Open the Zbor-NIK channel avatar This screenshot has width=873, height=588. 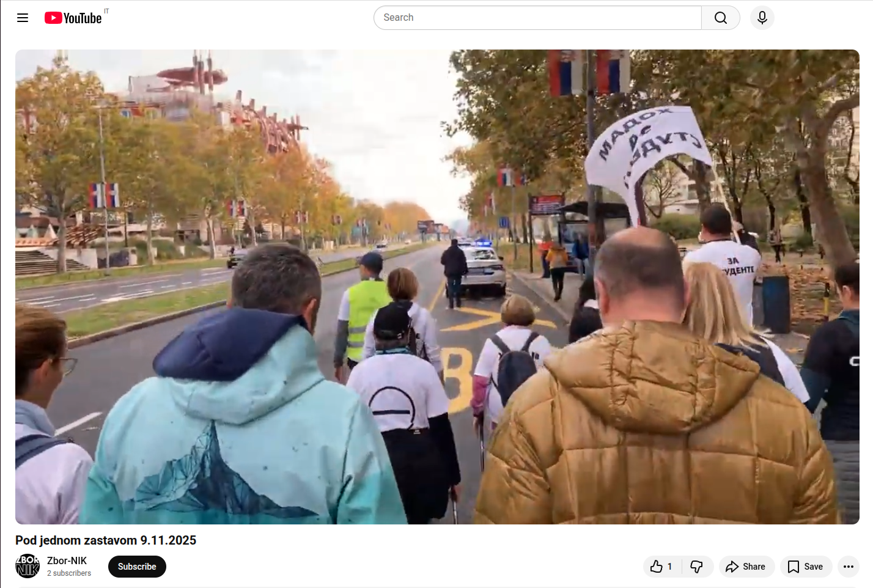click(28, 566)
